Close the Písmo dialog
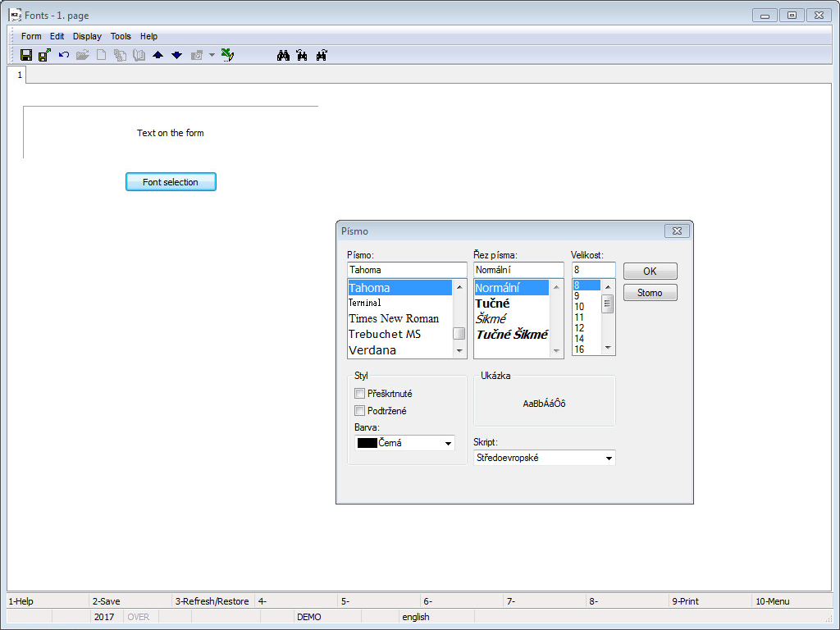Screen dimensions: 840x630 click(677, 231)
